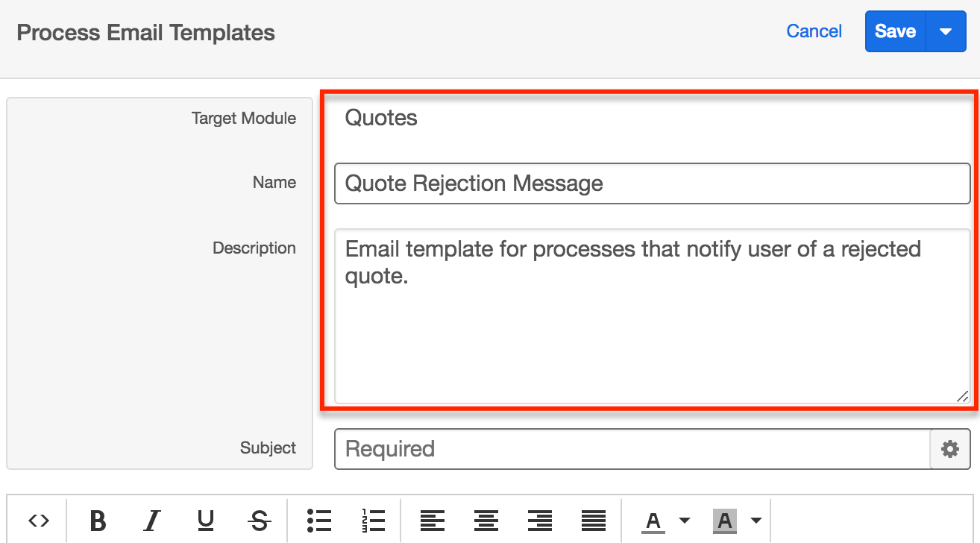Apply strikethrough formatting

point(259,521)
